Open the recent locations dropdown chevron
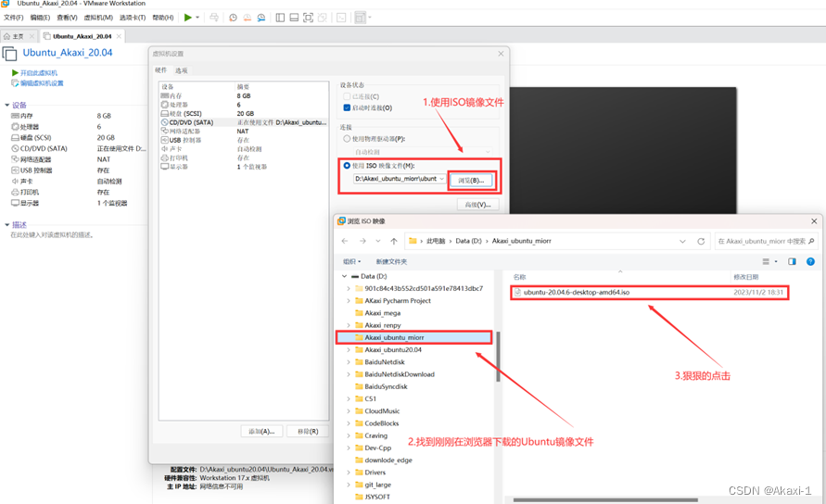Viewport: 826px width, 504px height. pyautogui.click(x=377, y=241)
